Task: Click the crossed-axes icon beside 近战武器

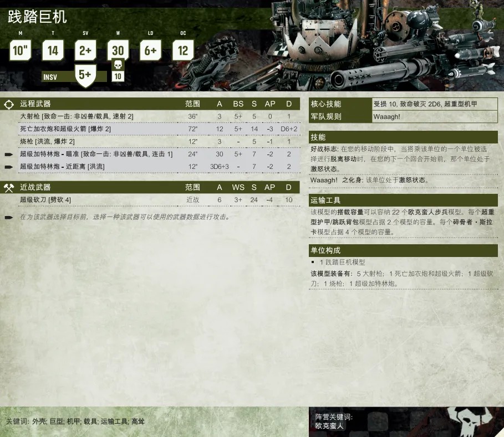Action: tap(9, 188)
